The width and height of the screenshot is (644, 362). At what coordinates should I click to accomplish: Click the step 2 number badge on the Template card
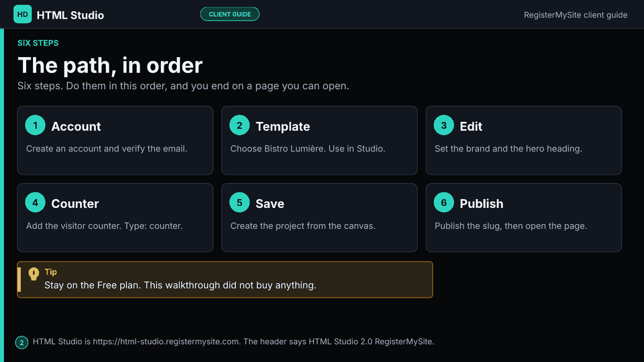click(239, 125)
